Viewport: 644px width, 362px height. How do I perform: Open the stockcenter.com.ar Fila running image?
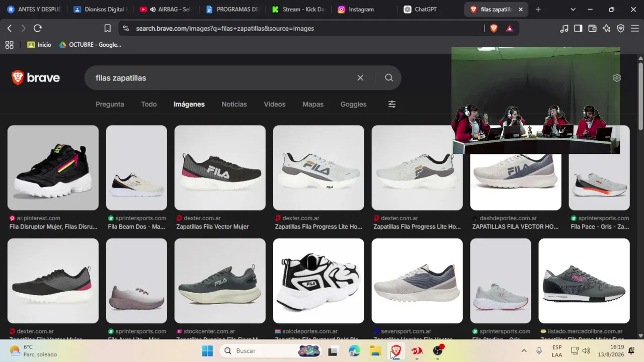(x=220, y=281)
